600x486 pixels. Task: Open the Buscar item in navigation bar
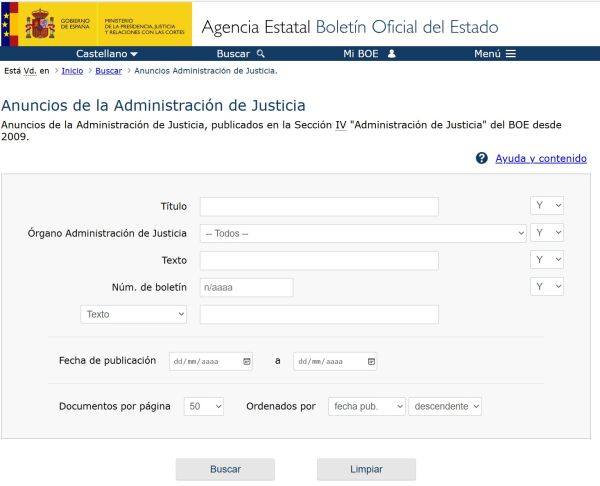pos(241,54)
